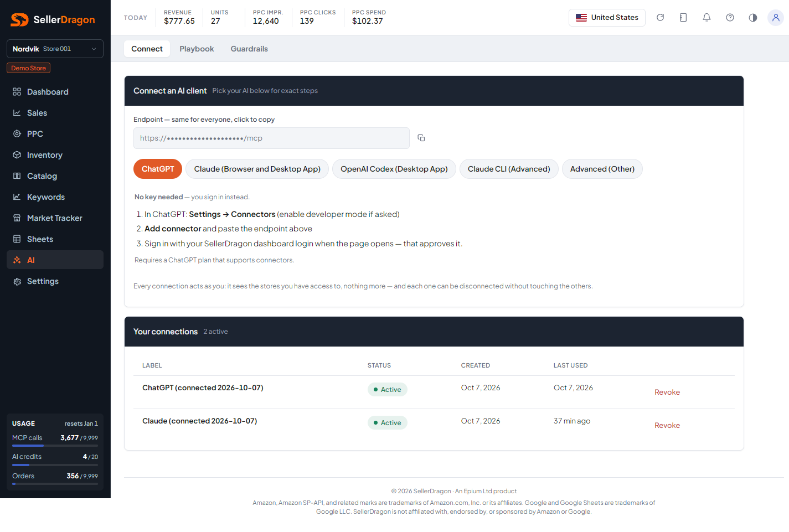
Task: Choose OpenAI Codex (Desktop App) client
Action: click(394, 169)
